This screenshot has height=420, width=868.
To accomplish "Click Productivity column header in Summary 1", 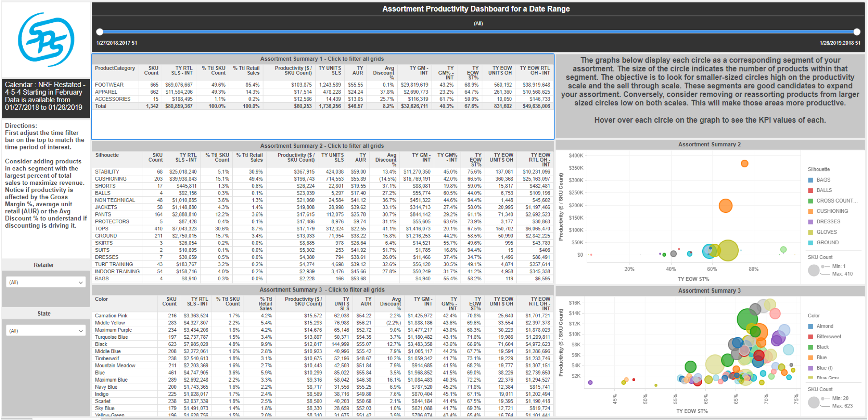I will (293, 71).
